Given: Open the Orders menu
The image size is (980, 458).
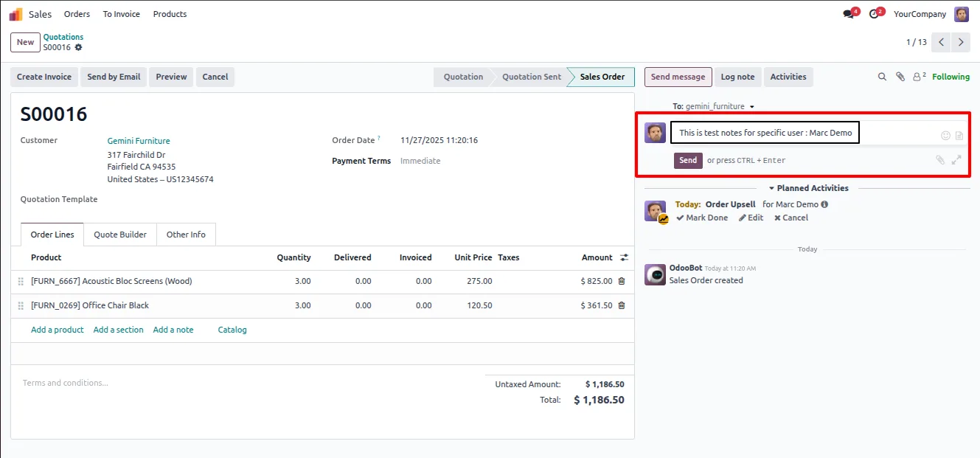Looking at the screenshot, I should [x=77, y=14].
